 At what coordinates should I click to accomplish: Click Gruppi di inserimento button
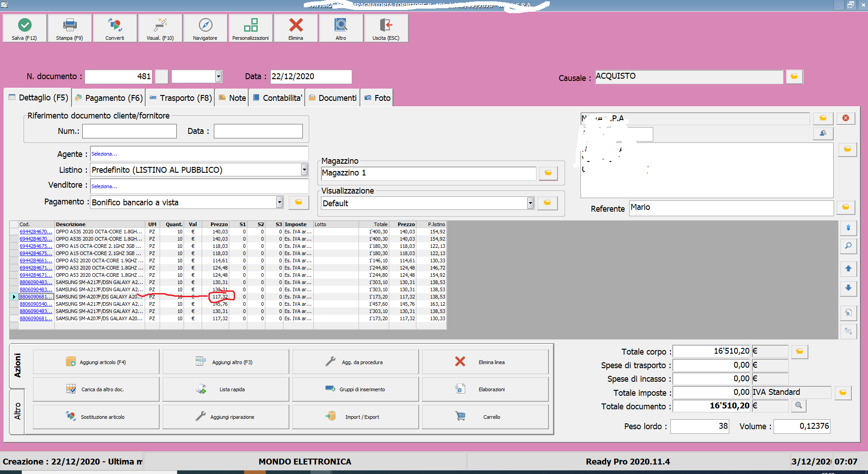tap(355, 389)
